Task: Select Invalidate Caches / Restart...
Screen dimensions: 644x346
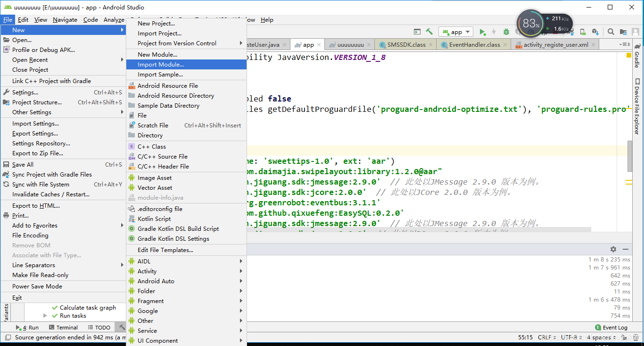Action: click(63, 194)
